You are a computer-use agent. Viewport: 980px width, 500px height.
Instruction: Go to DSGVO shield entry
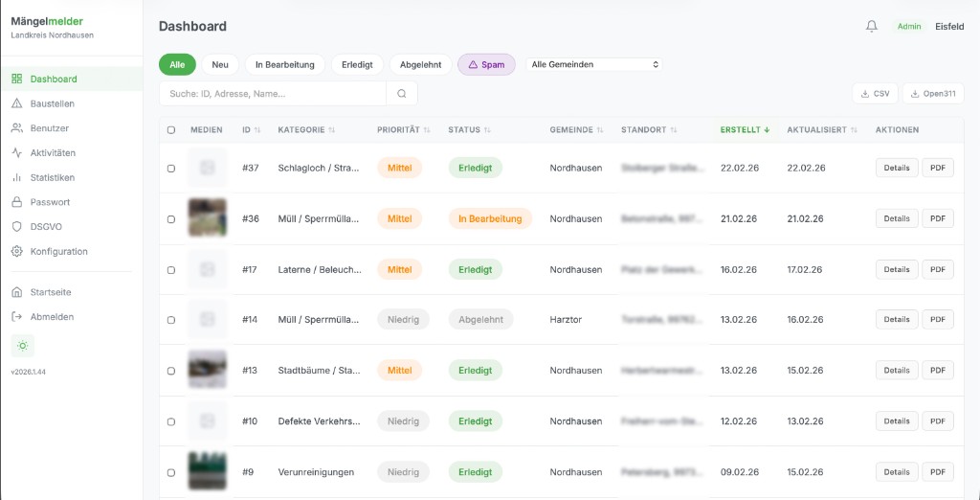(46, 227)
